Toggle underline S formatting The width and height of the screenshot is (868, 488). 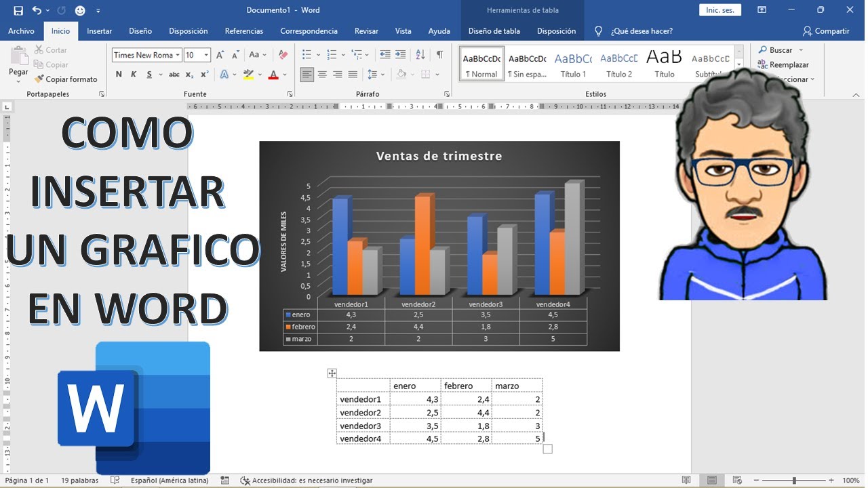pyautogui.click(x=149, y=75)
